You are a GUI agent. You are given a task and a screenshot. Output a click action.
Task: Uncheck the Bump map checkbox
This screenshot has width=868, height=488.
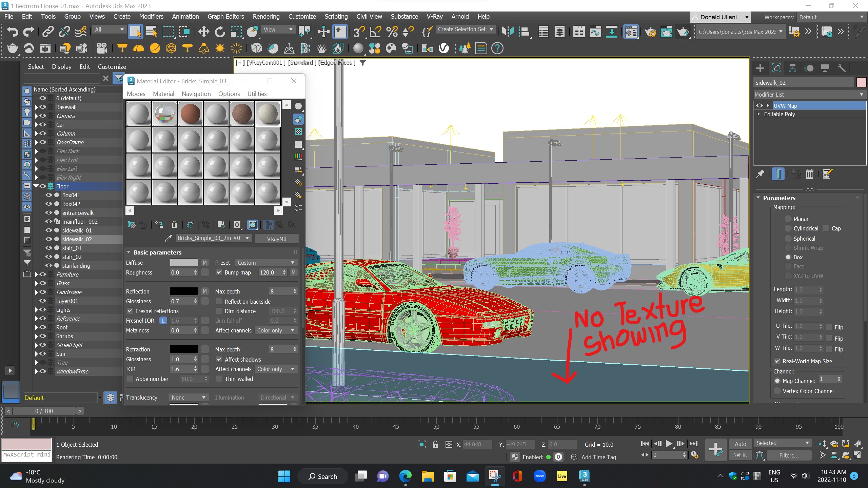(x=219, y=272)
